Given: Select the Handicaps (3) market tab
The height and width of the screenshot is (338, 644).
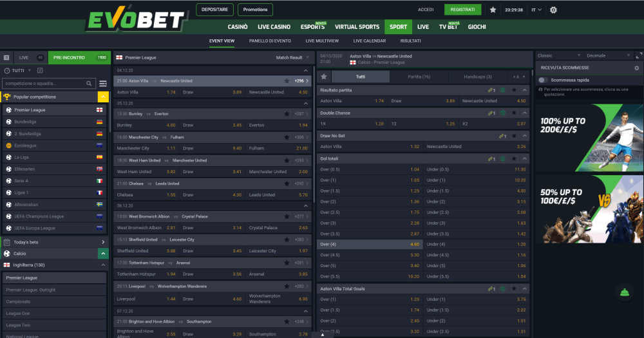Looking at the screenshot, I should [x=478, y=77].
